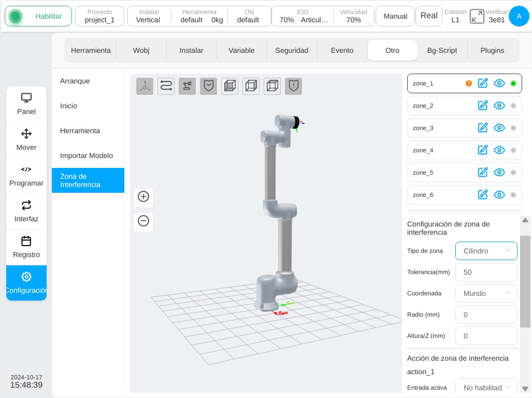Open Herramienta default 0kg selector
Viewport: 532px width, 398px height.
click(199, 16)
